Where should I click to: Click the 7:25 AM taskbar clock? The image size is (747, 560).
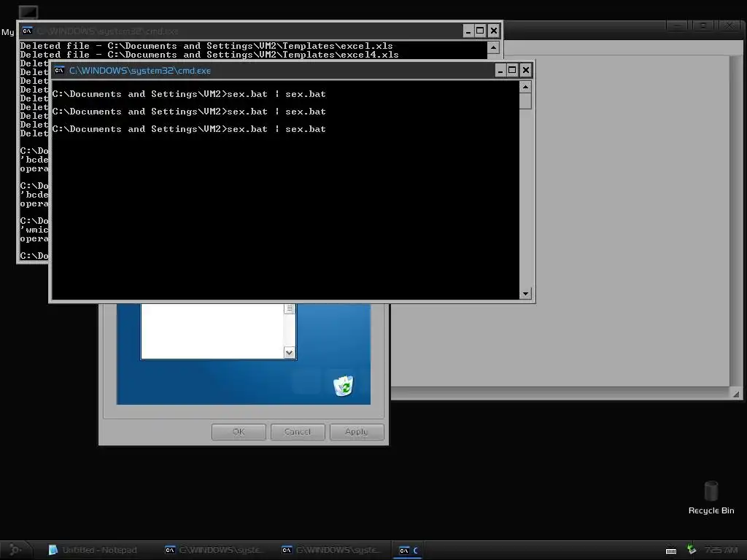click(721, 550)
